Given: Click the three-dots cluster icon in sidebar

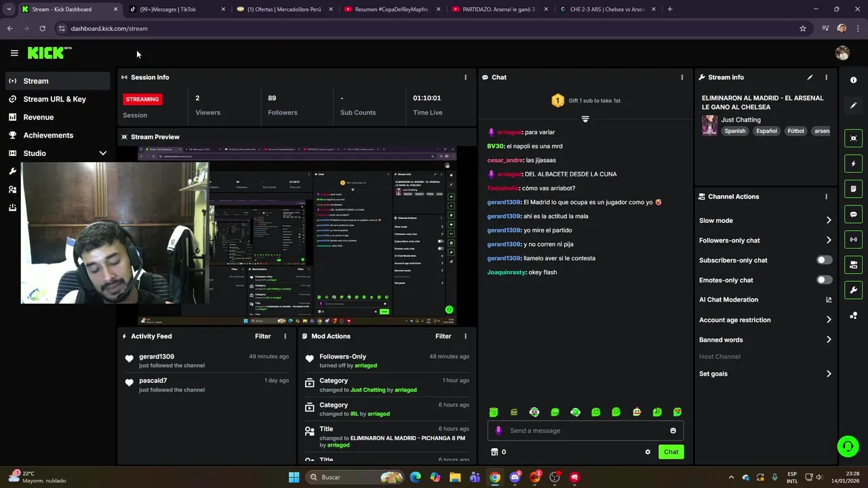Looking at the screenshot, I should 853,315.
